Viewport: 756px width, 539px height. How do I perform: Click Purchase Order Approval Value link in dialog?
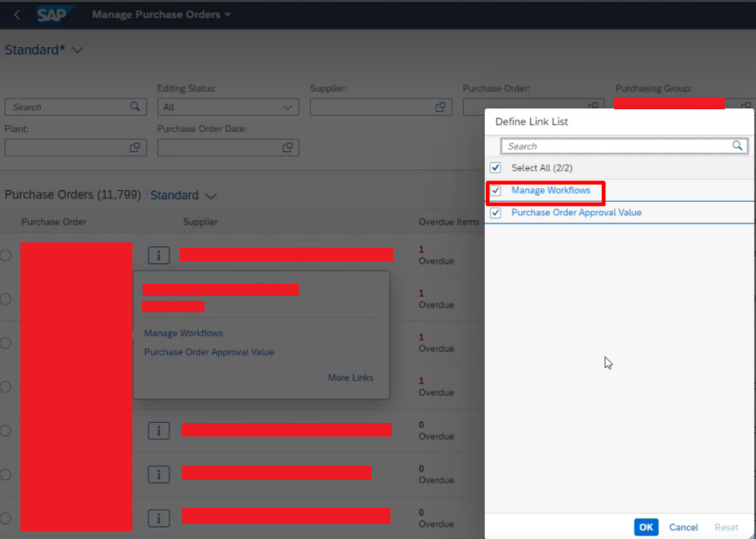[576, 212]
